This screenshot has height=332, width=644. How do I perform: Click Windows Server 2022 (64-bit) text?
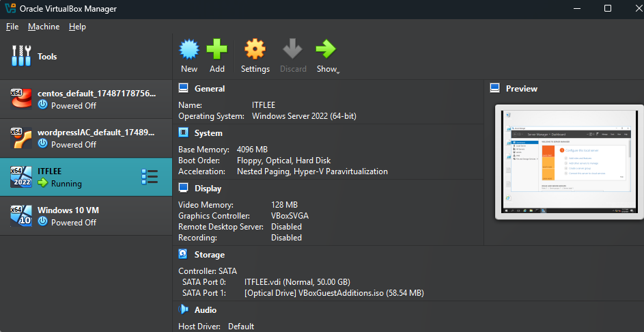(305, 116)
